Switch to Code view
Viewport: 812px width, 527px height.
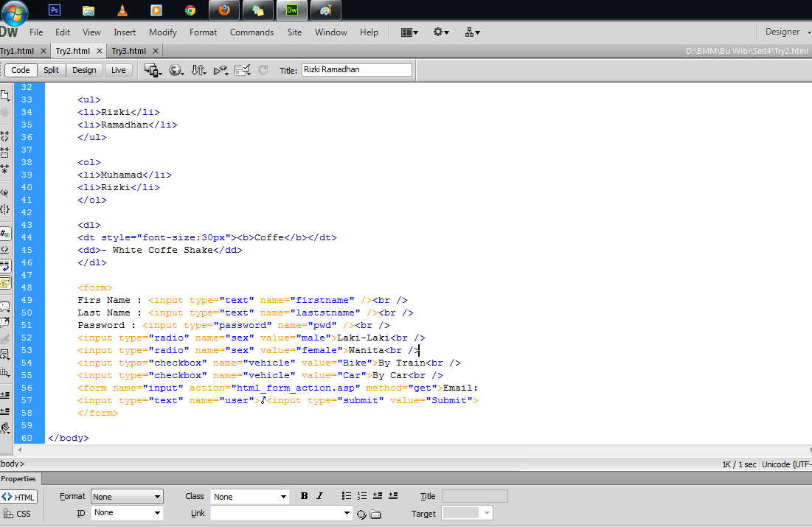click(x=21, y=70)
